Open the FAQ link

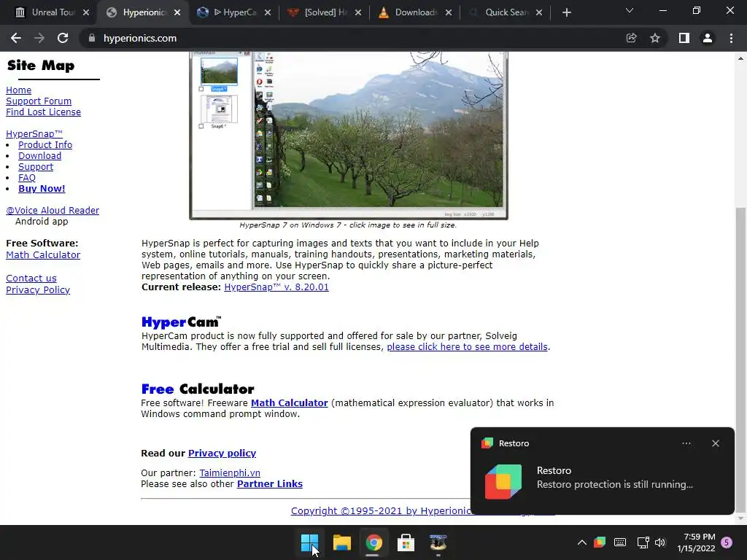27,178
